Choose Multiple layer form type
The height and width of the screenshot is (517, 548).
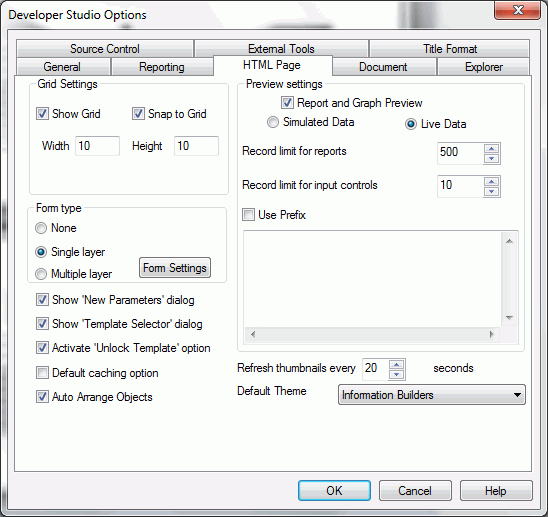(x=41, y=274)
